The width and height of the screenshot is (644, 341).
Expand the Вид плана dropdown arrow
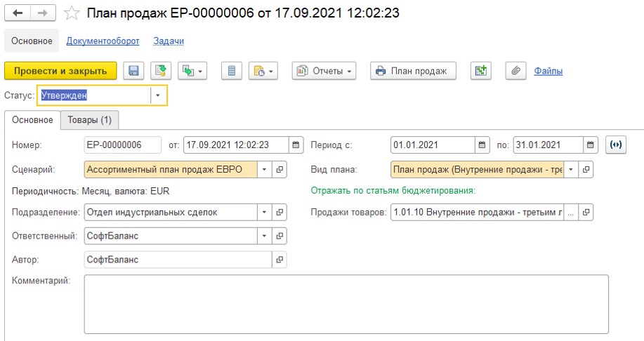click(571, 170)
